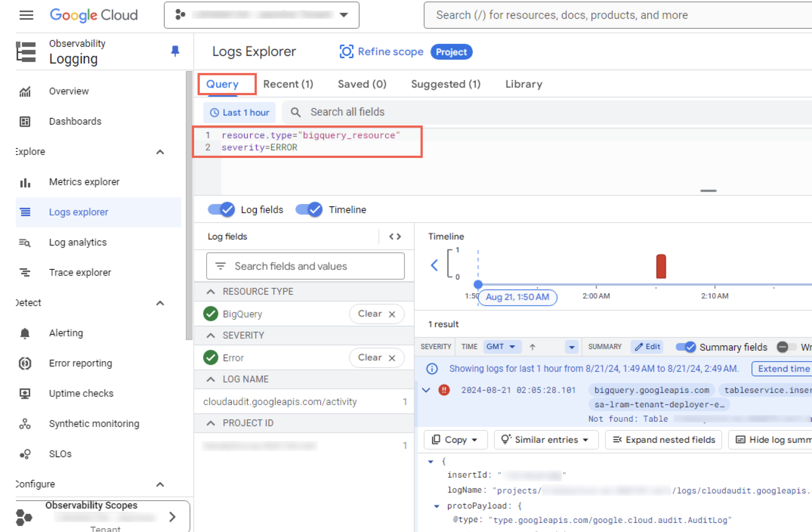
Task: Expand the Observability Scopes arrow
Action: (x=173, y=517)
